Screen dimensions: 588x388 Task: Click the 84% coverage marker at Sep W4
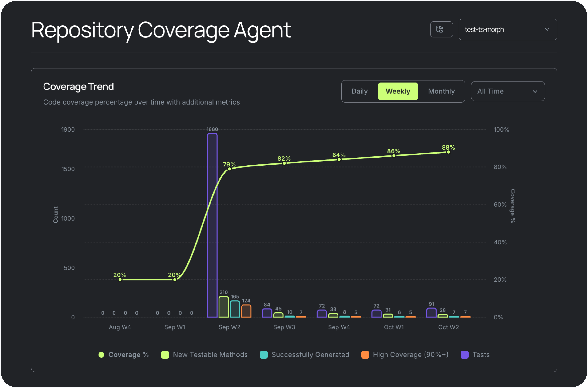pos(339,159)
